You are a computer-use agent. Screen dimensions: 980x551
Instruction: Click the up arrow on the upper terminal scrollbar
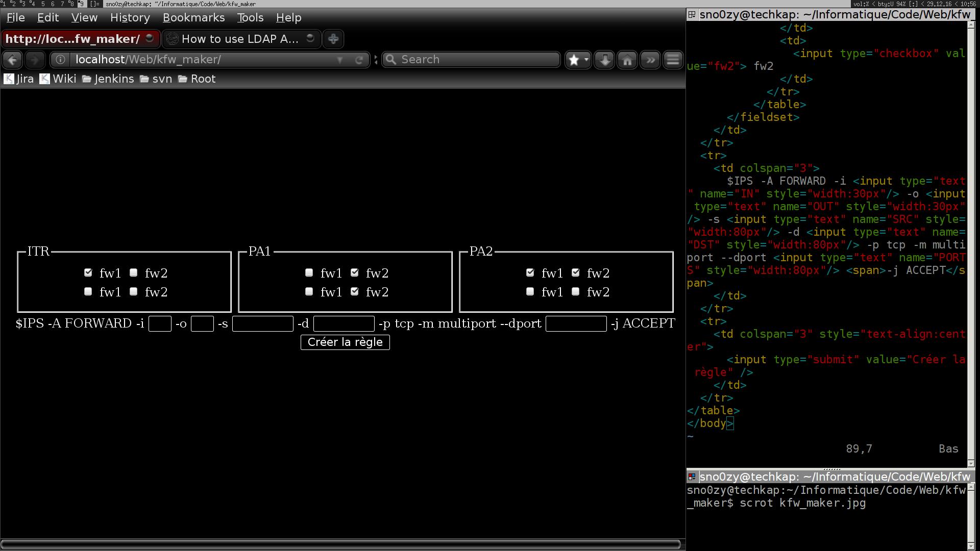tap(971, 26)
